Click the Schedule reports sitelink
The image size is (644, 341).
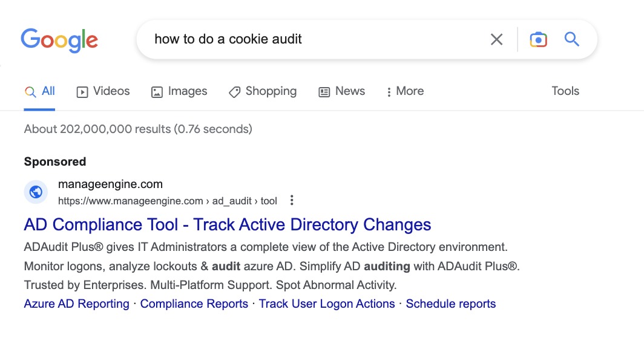coord(451,304)
